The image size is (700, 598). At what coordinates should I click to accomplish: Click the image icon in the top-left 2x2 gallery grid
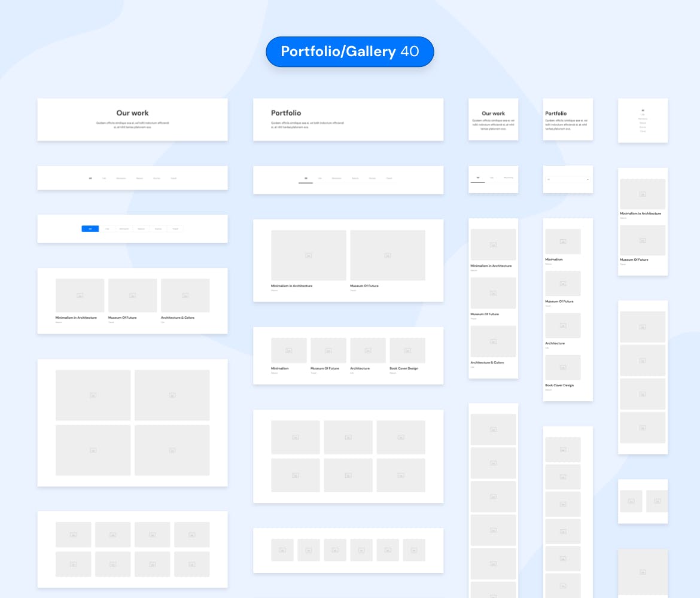(93, 395)
